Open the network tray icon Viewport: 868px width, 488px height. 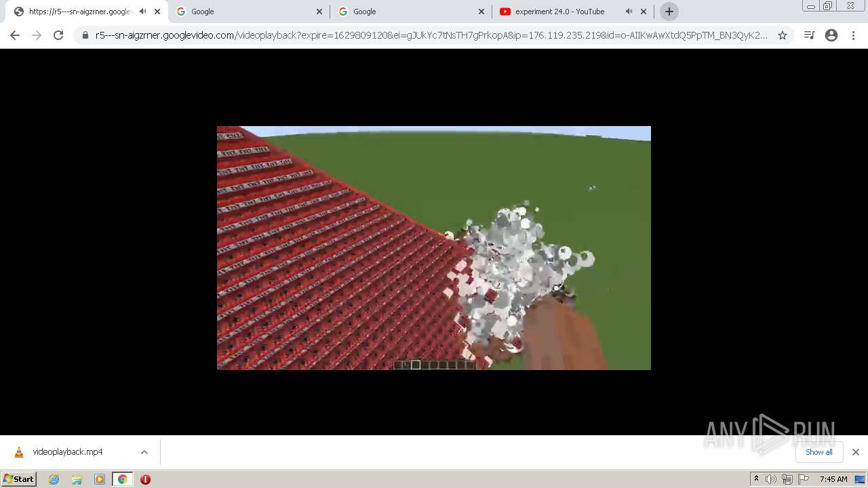(787, 479)
